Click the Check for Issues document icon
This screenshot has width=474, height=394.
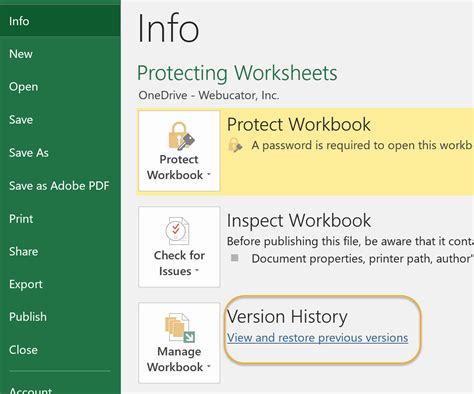[178, 231]
